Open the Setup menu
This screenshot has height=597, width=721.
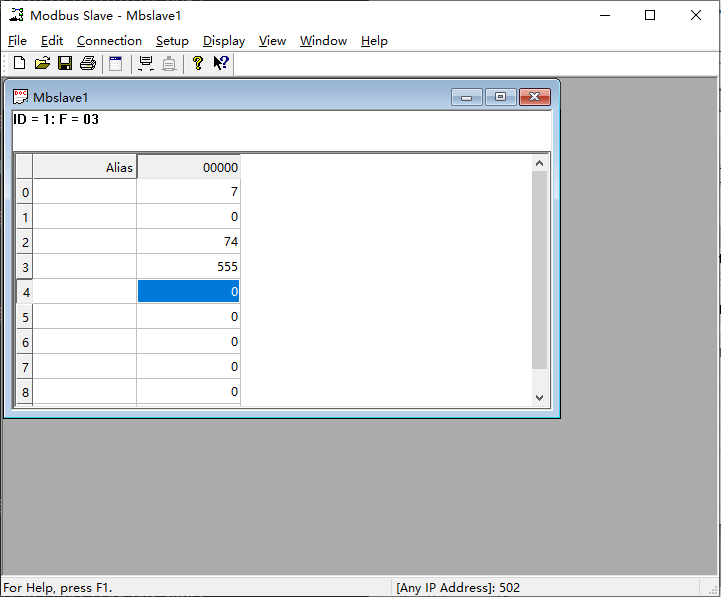pos(172,41)
